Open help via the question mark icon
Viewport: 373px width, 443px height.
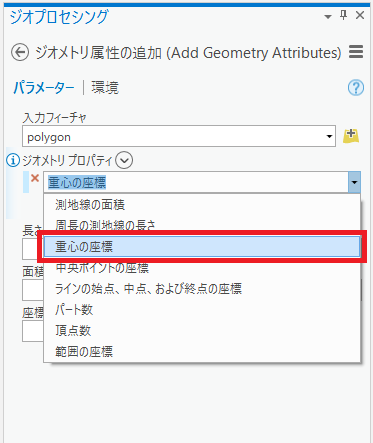tap(356, 88)
